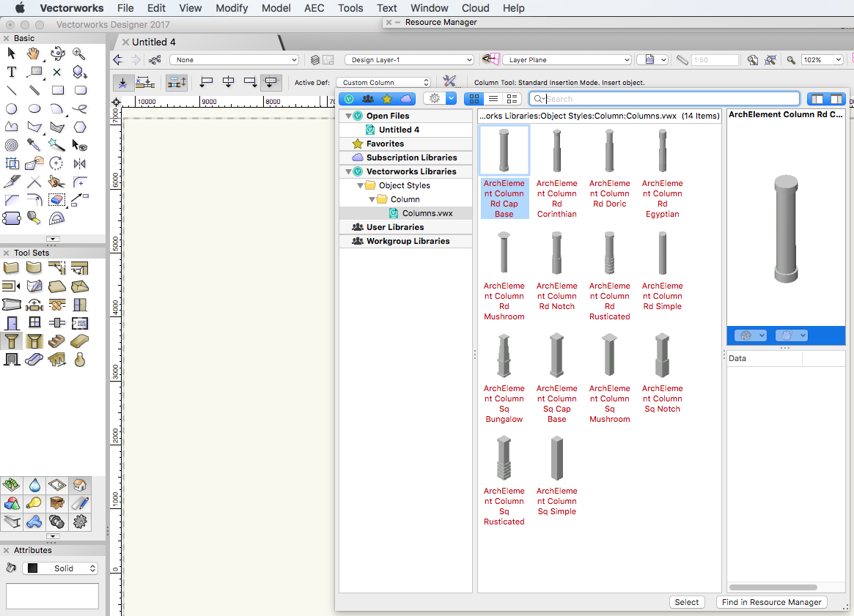Screen dimensions: 854x616
Task: Activate the Protractor tool
Action: point(55,218)
